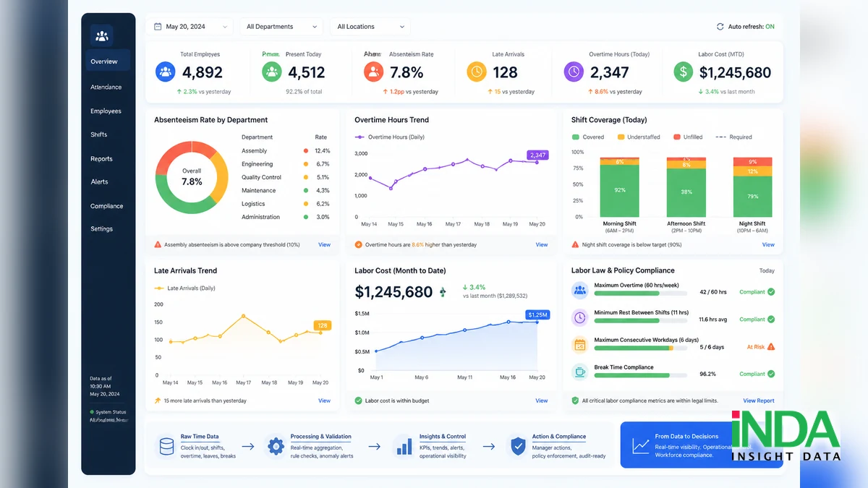Toggle Auto refresh ON switch
The height and width of the screenshot is (488, 868).
tap(770, 27)
